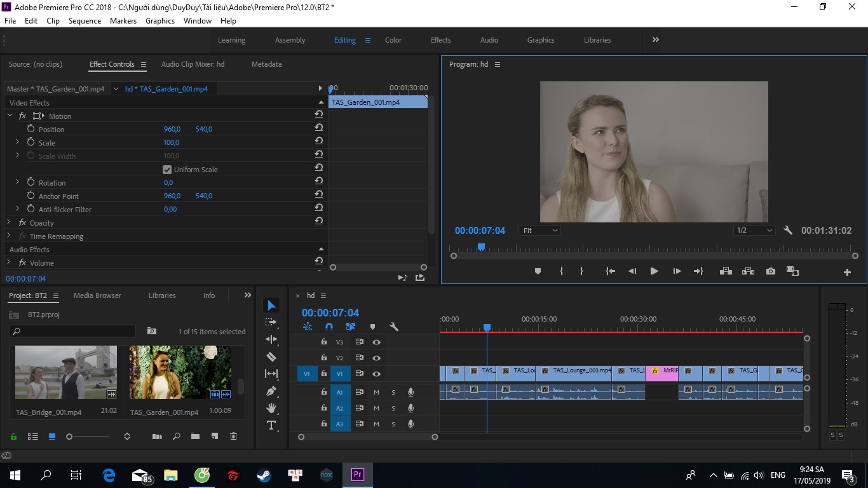Select the Razor tool
Viewport: 868px width, 488px height.
[x=271, y=356]
